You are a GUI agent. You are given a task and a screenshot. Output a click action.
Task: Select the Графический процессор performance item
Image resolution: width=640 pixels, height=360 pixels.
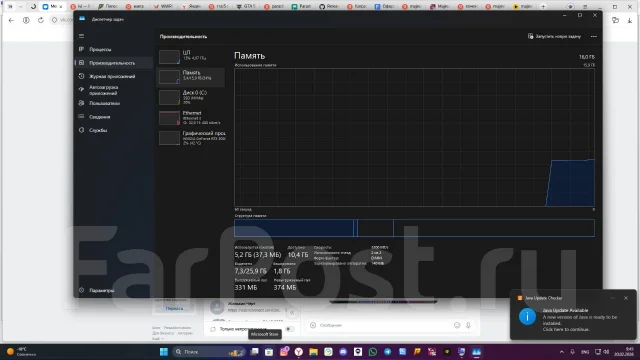[x=191, y=138]
